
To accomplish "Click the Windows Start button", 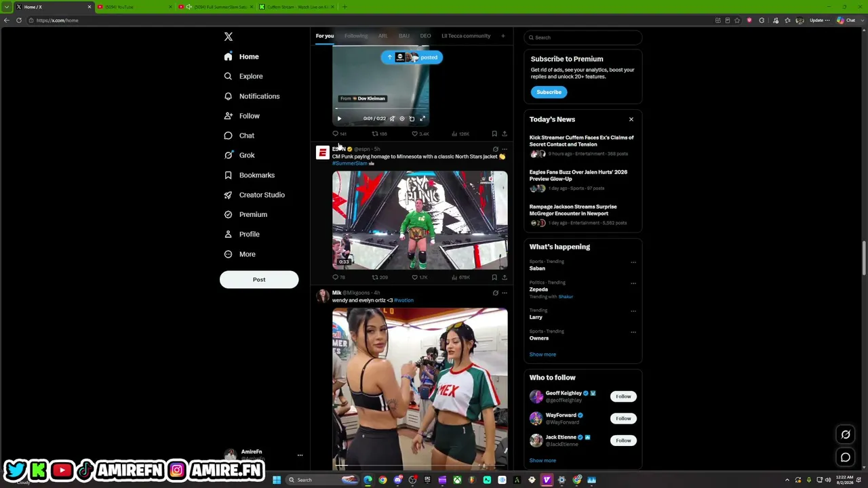I will click(x=277, y=480).
